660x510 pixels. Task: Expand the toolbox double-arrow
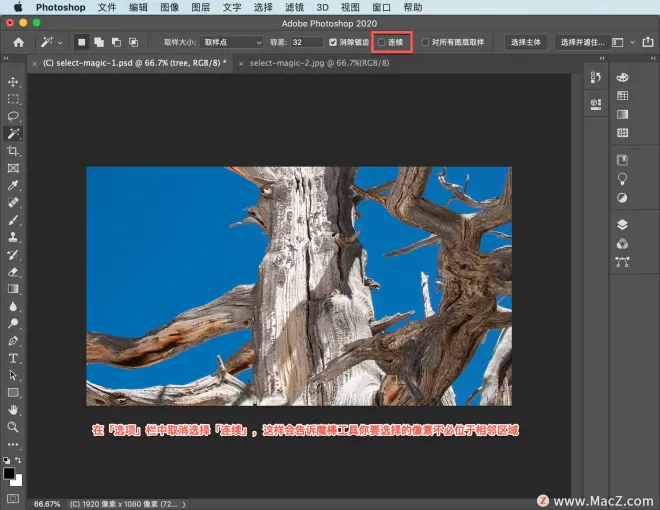click(6, 58)
